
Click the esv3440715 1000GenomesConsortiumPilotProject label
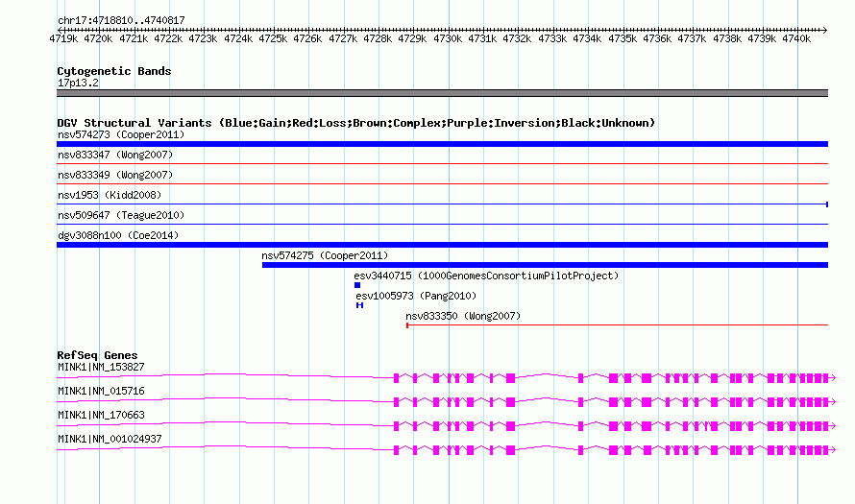tap(486, 276)
